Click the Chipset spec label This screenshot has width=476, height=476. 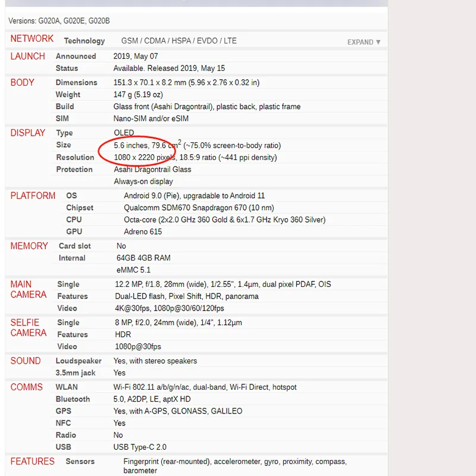pyautogui.click(x=80, y=208)
